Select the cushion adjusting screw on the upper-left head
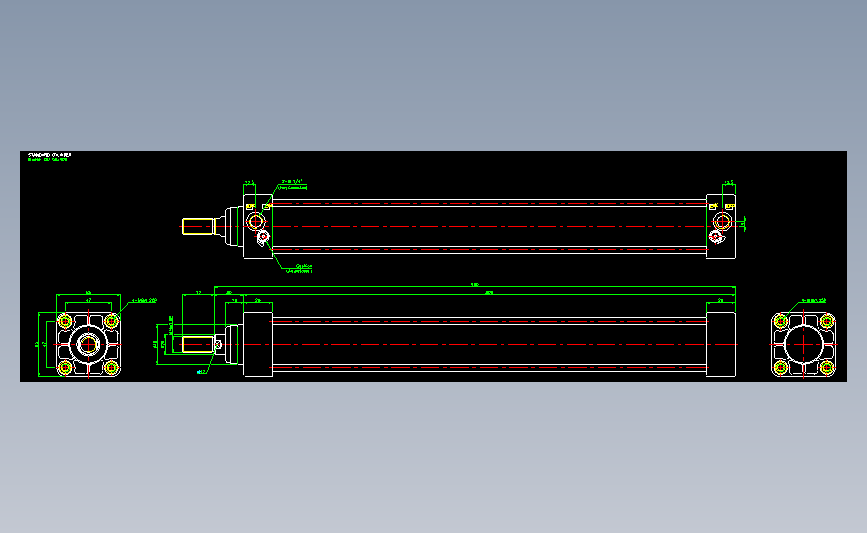The height and width of the screenshot is (533, 867). (263, 238)
